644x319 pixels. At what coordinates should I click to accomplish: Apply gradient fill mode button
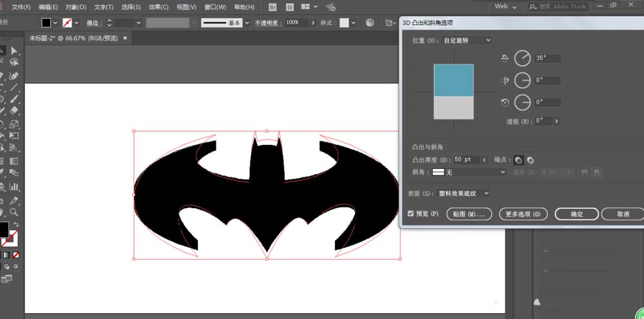pyautogui.click(x=7, y=255)
